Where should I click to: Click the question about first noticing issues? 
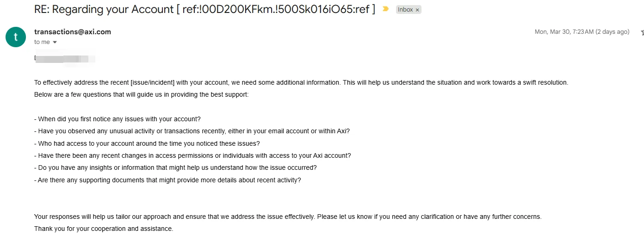point(118,119)
